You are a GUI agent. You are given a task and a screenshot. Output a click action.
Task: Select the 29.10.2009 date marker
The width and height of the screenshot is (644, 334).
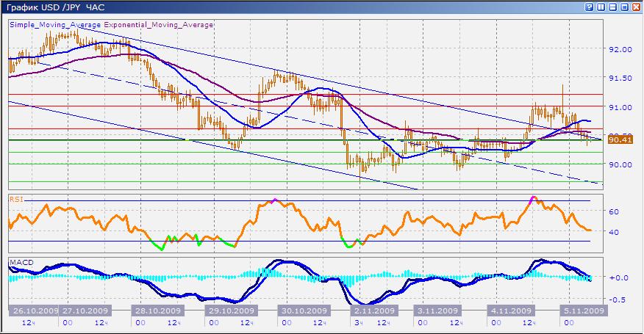(226, 311)
